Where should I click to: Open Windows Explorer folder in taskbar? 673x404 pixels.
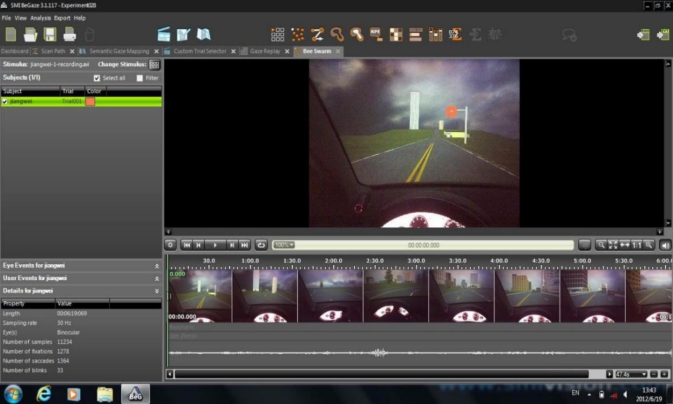pyautogui.click(x=104, y=394)
